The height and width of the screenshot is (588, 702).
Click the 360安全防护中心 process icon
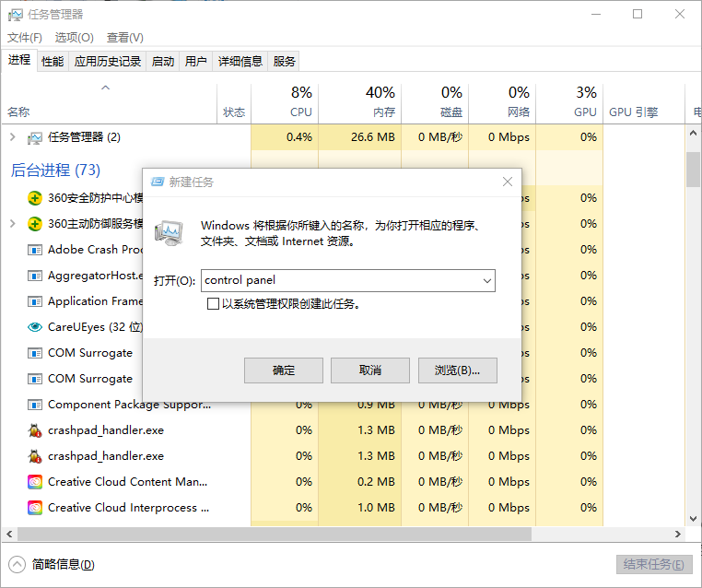35,198
